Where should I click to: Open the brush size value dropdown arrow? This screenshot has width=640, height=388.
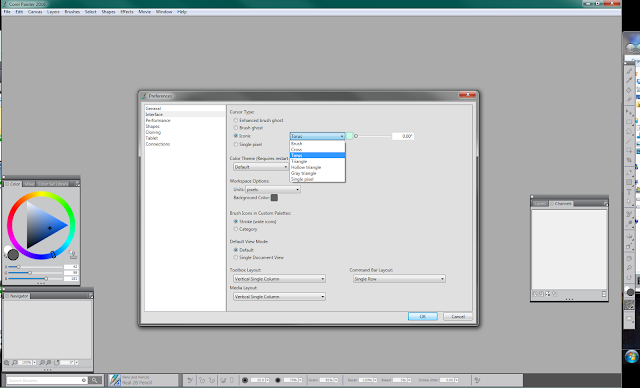(x=267, y=380)
